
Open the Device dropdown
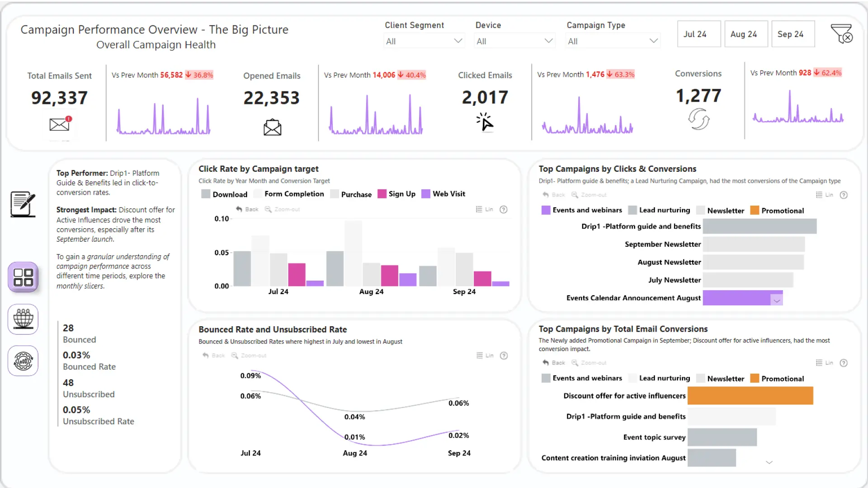tap(514, 41)
